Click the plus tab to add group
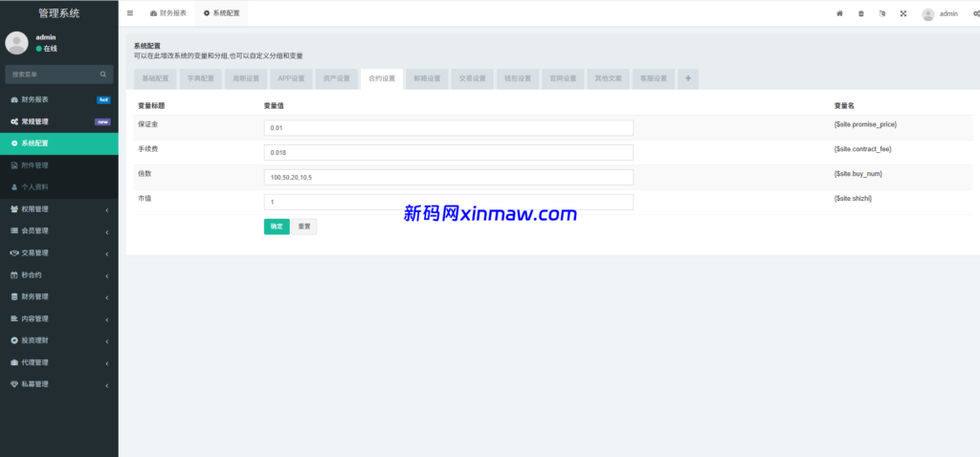Screen dimensions: 980x457 tap(688, 78)
